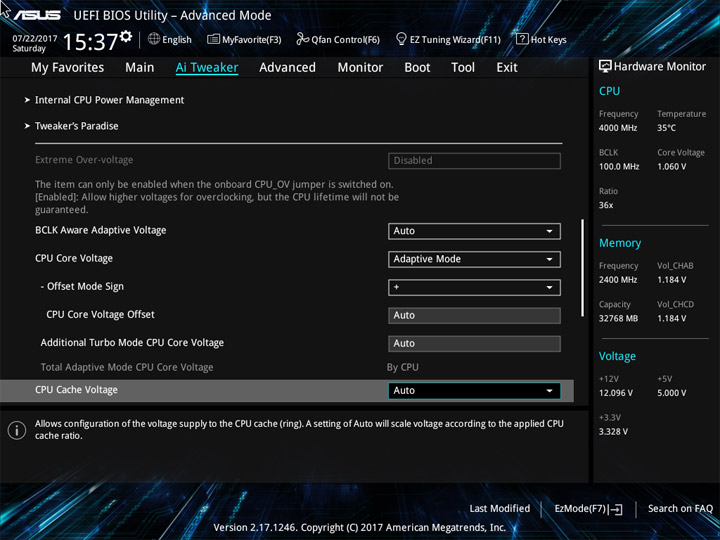Viewport: 720px width, 540px height.
Task: Click the BCLK Aware Adaptive Voltage label
Action: [x=101, y=231]
